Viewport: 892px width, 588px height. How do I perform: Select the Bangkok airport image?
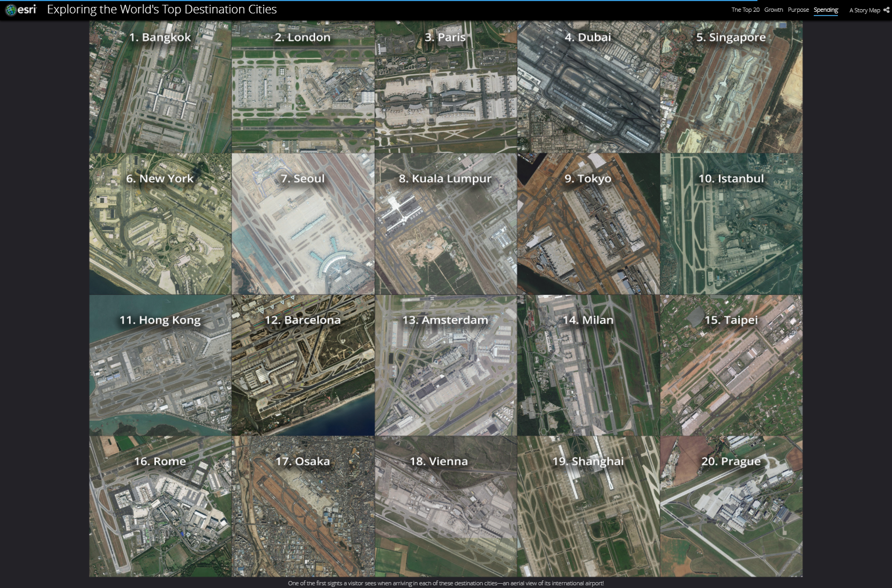click(x=160, y=87)
